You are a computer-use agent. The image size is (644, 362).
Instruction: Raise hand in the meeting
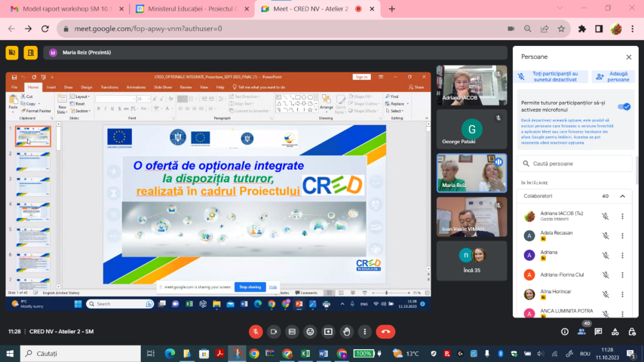point(346,331)
